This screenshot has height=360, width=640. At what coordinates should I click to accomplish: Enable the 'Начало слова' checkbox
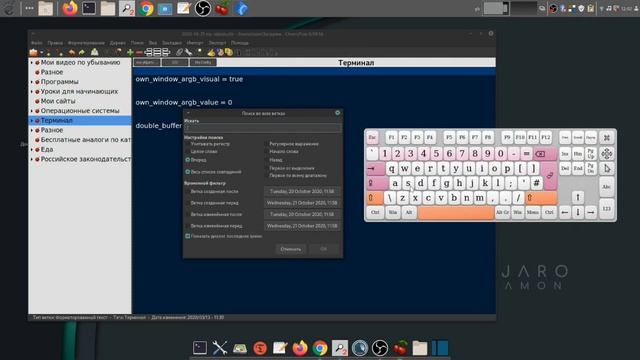click(x=267, y=151)
